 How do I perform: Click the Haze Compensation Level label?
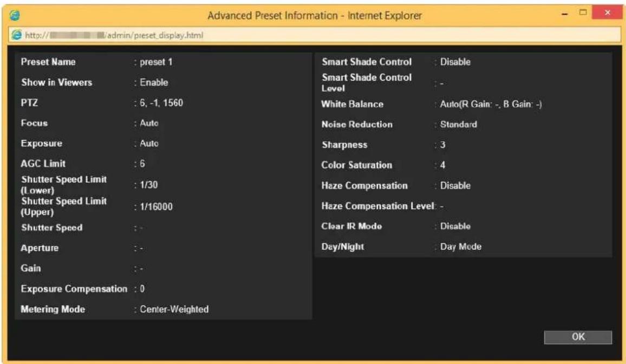(377, 206)
